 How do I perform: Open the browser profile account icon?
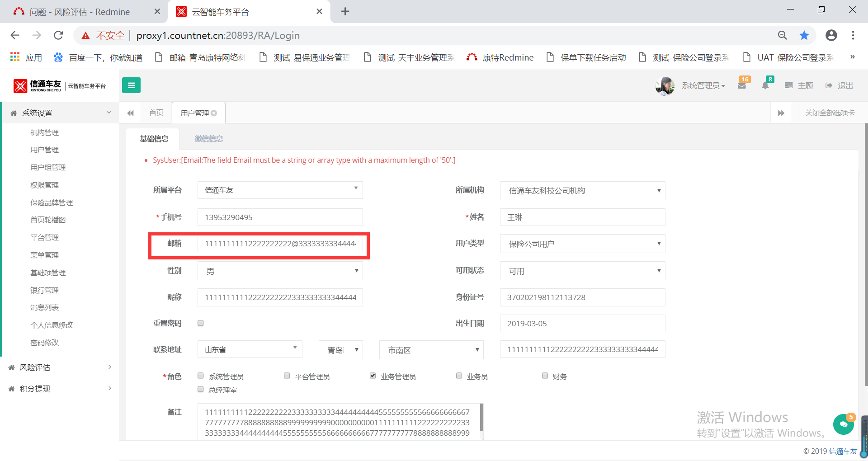tap(831, 35)
